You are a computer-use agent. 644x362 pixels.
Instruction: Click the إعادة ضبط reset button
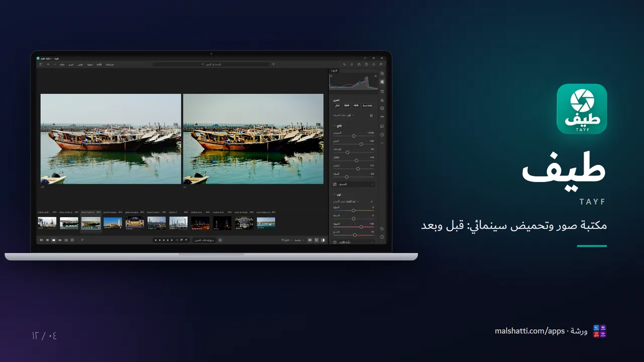[368, 106]
